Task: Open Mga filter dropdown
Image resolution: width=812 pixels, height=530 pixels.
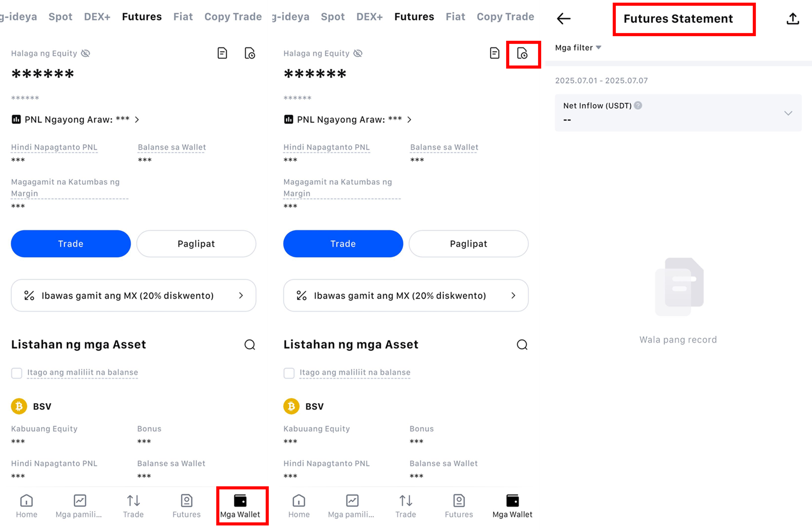Action: [x=578, y=48]
